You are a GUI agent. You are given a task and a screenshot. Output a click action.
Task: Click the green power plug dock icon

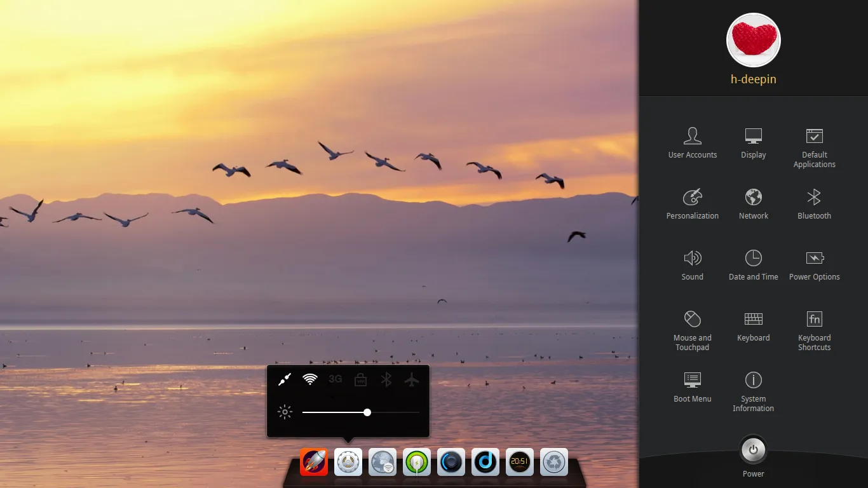417,462
